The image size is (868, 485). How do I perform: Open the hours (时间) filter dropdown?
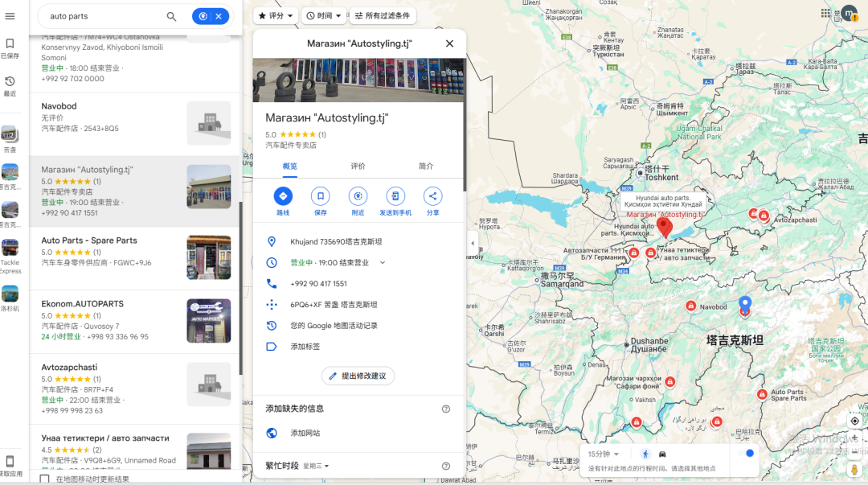point(324,15)
